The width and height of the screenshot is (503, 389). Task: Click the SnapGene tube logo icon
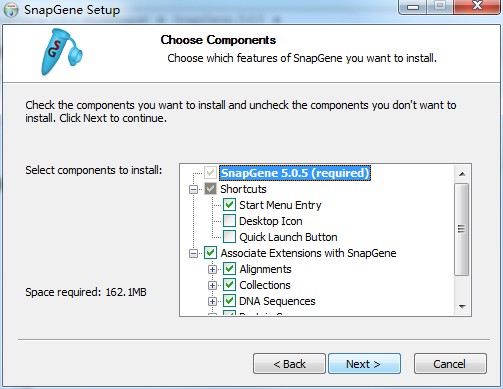coord(62,52)
